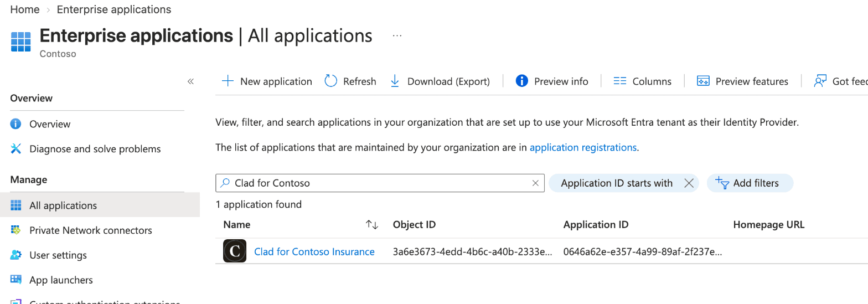Click the feedback person icon
This screenshot has width=868, height=304.
click(820, 81)
